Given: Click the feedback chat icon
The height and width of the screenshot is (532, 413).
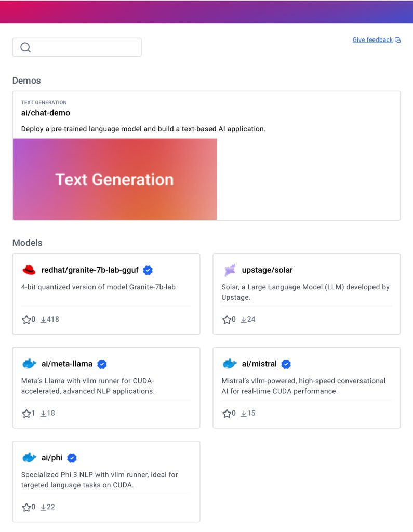Looking at the screenshot, I should coord(398,40).
